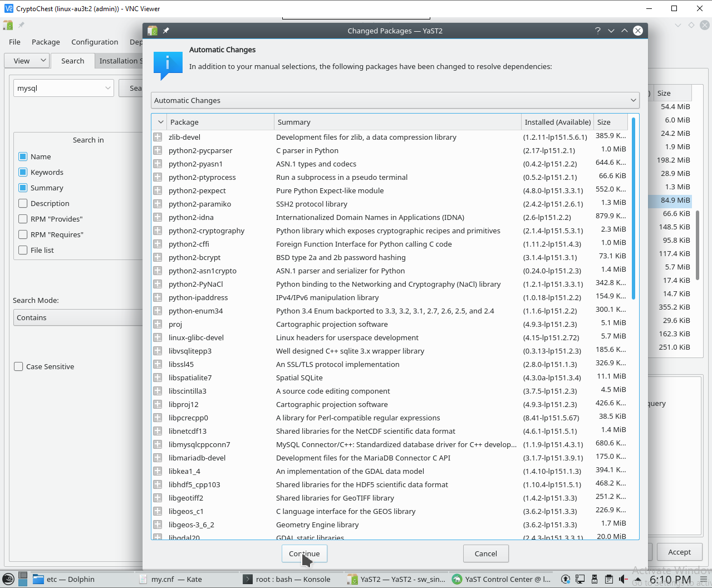
Task: Open the Configuration menu
Action: coord(95,42)
